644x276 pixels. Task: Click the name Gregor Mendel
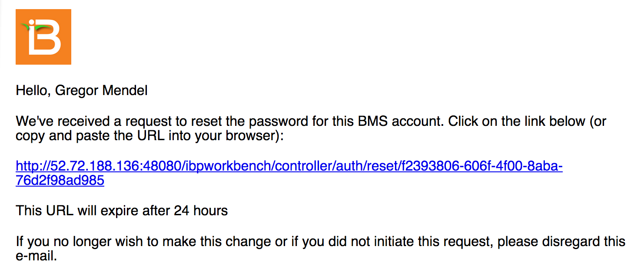102,91
